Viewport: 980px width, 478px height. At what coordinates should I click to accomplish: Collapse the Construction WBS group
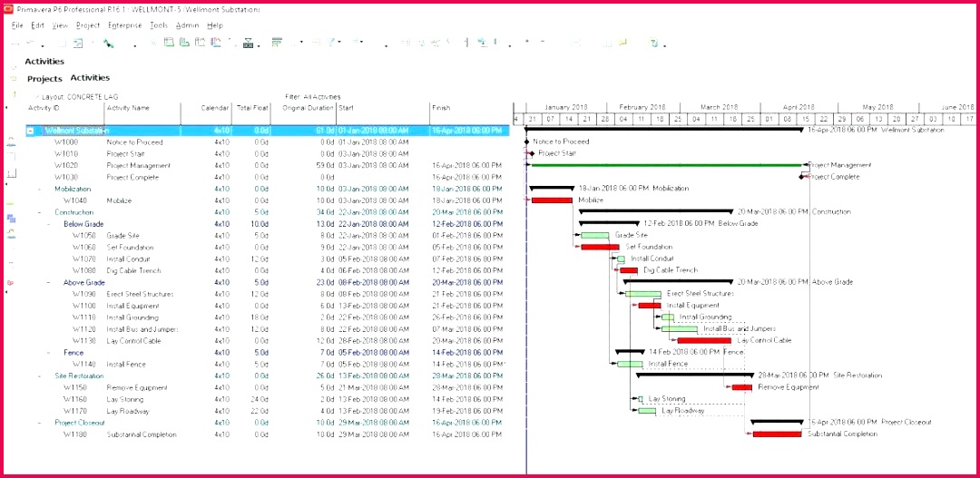(x=40, y=212)
